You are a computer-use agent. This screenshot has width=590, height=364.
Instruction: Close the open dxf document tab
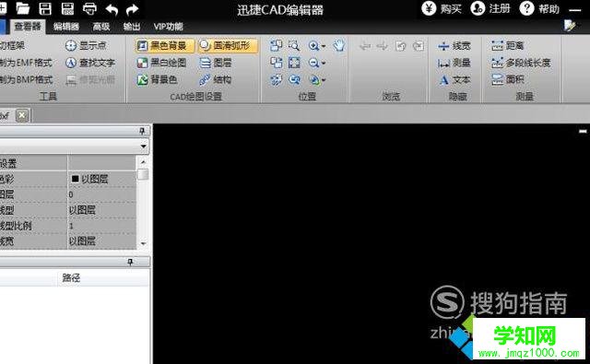[x=22, y=115]
